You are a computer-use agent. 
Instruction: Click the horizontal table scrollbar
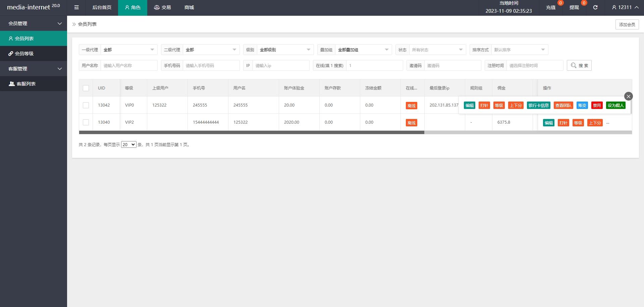252,132
